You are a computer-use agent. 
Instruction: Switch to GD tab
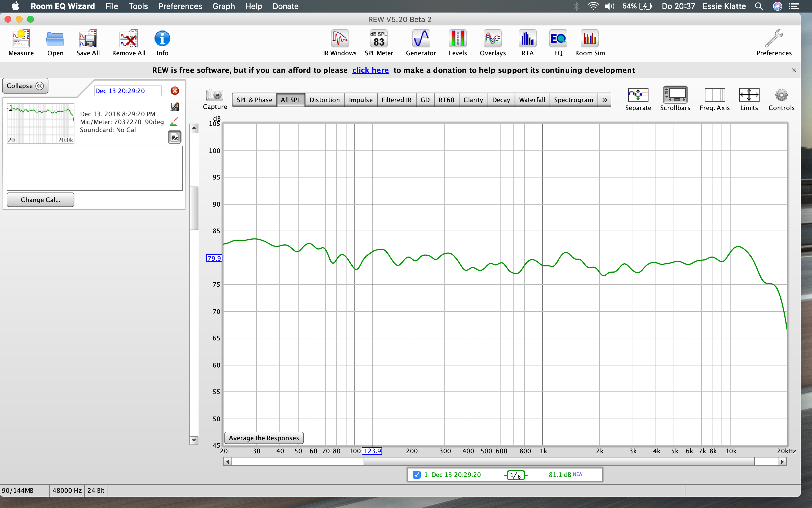425,100
